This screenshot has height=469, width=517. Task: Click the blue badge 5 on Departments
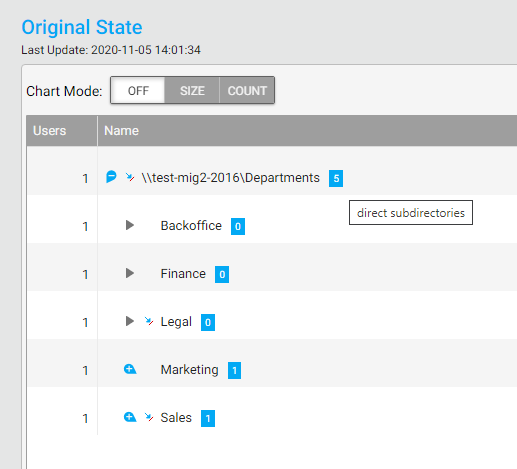[x=336, y=178]
